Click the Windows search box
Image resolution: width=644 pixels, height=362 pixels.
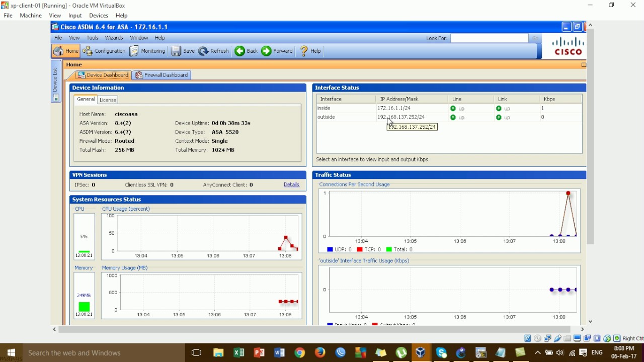click(x=105, y=353)
